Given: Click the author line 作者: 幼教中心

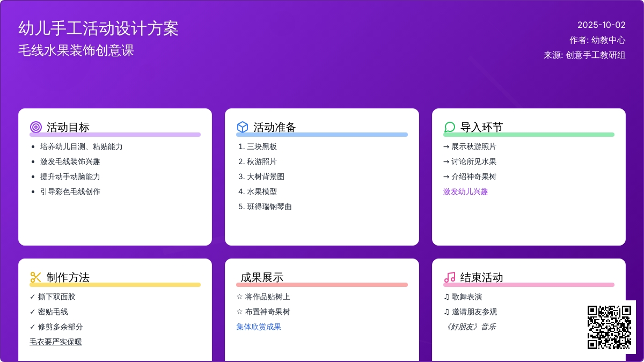Looking at the screenshot, I should click(597, 40).
